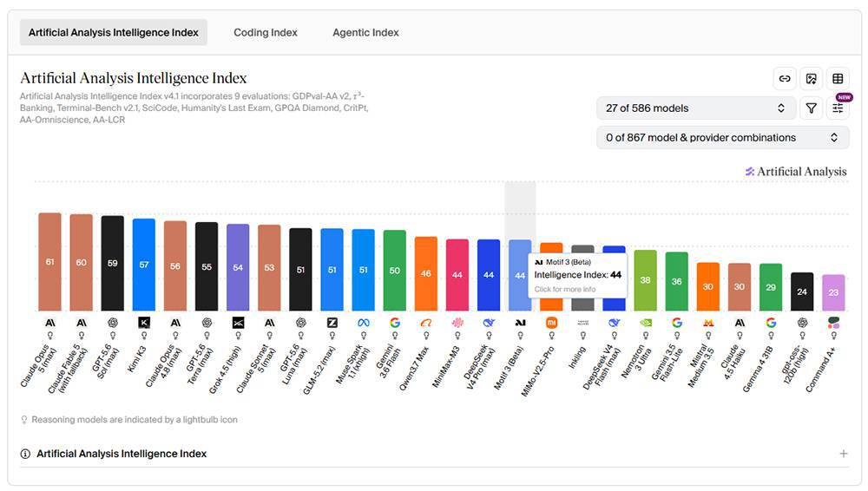Viewport: 868px width, 491px height.
Task: Open the 27 of 586 models dropdown
Action: [696, 108]
